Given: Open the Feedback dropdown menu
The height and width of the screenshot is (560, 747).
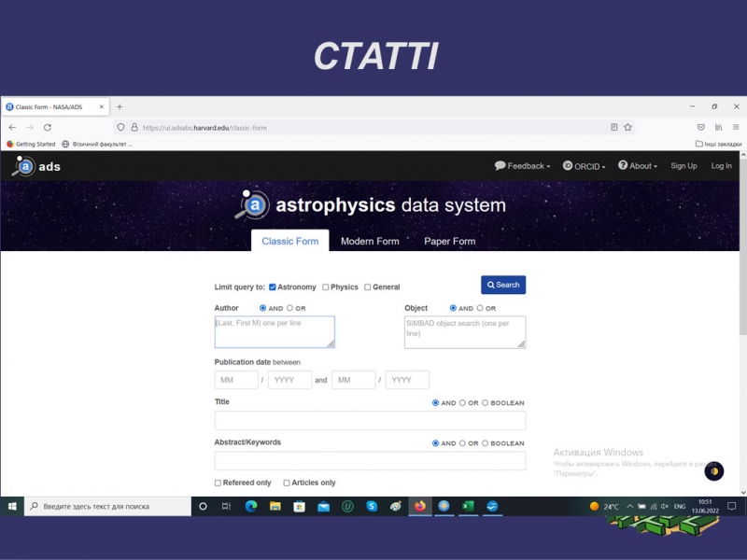Looking at the screenshot, I should [522, 166].
